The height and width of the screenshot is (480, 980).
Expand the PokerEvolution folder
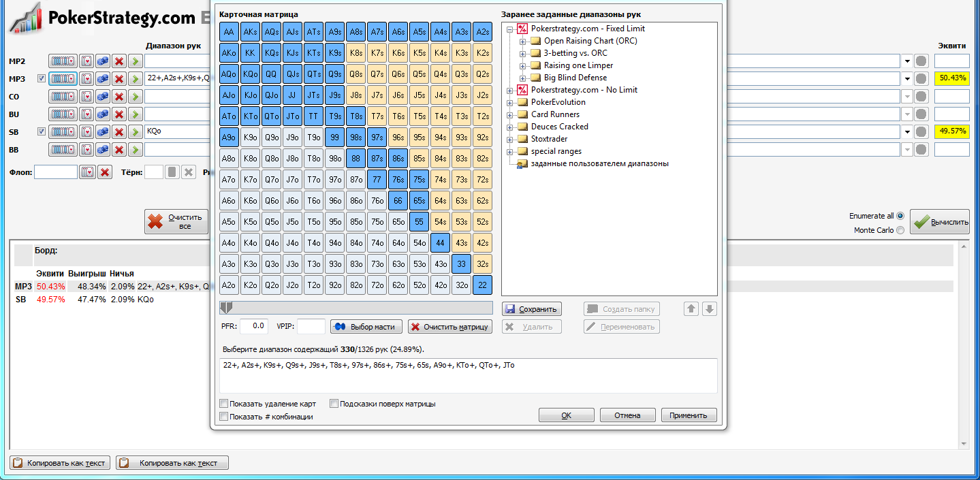[511, 102]
